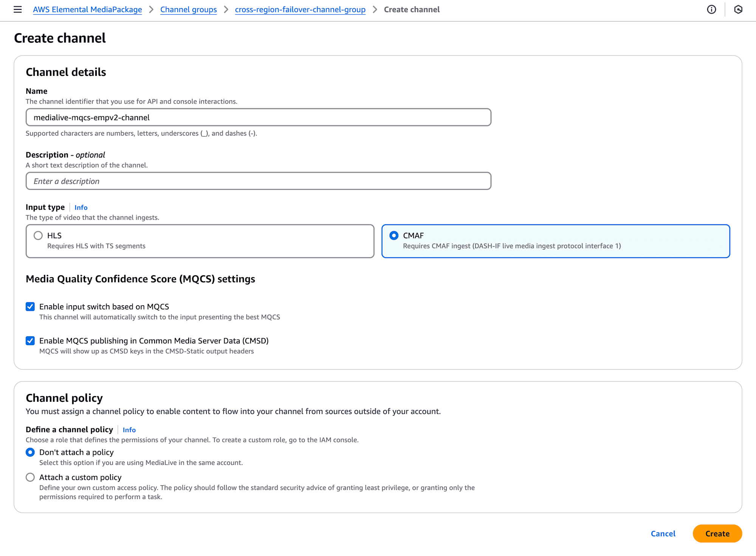Viewport: 756px width, 556px height.
Task: Click 'Requires HLS with TS segments' text
Action: tap(96, 246)
